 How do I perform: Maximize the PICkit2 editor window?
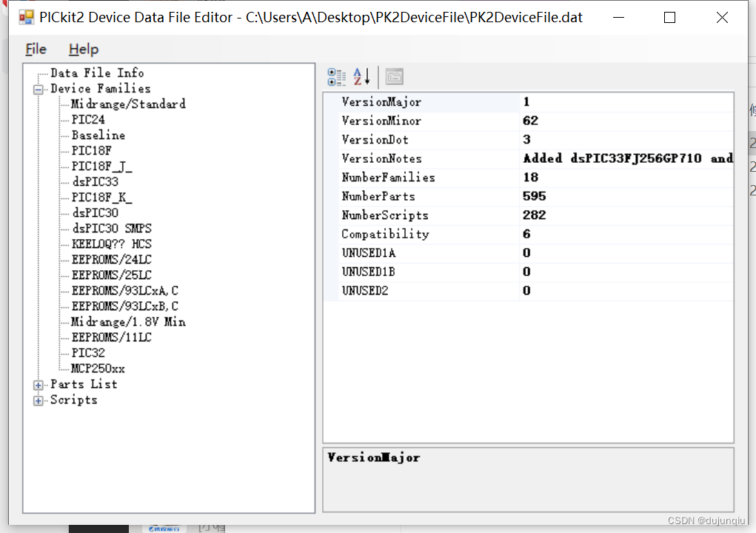pyautogui.click(x=669, y=18)
